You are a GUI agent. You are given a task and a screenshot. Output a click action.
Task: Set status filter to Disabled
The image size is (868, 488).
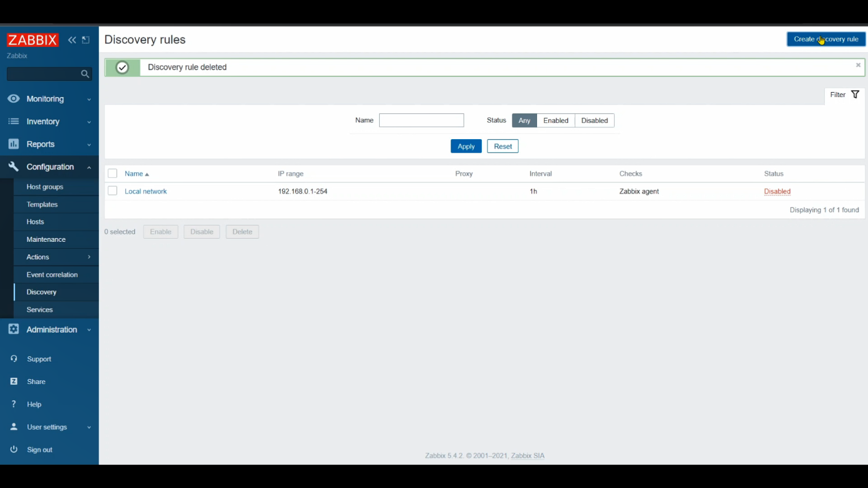click(x=594, y=120)
